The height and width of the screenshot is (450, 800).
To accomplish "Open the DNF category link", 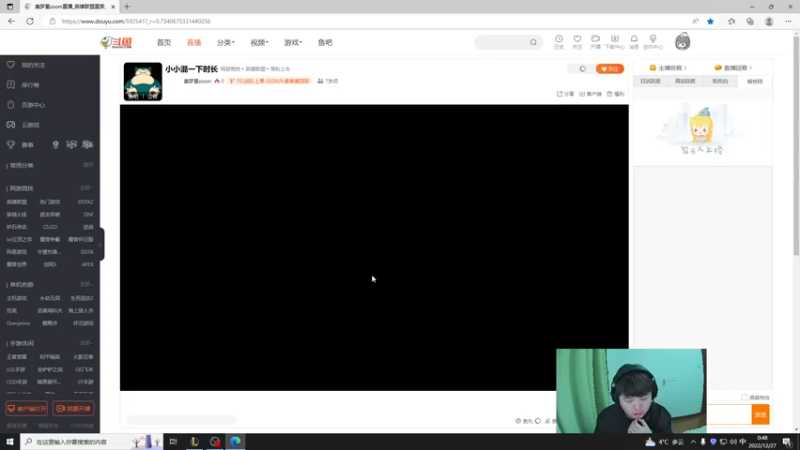I will click(88, 214).
